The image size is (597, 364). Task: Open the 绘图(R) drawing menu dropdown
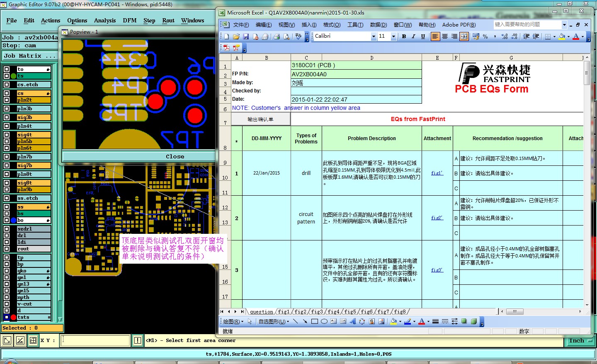(x=233, y=321)
